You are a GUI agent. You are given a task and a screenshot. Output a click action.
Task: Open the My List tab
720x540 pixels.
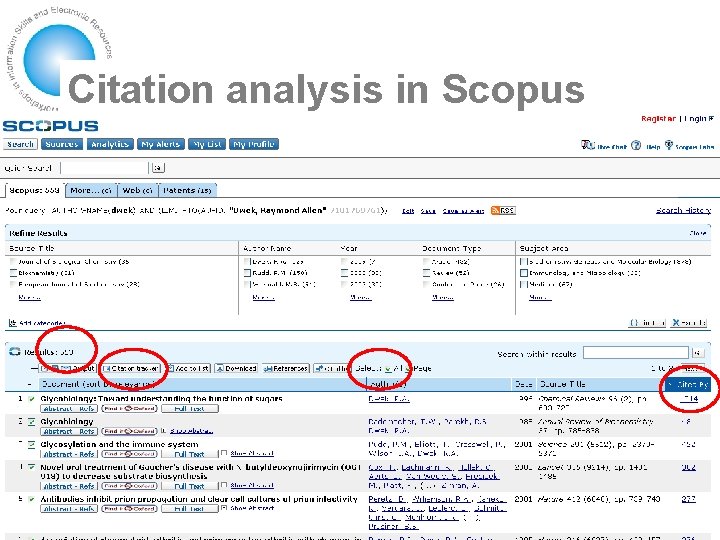[x=207, y=144]
